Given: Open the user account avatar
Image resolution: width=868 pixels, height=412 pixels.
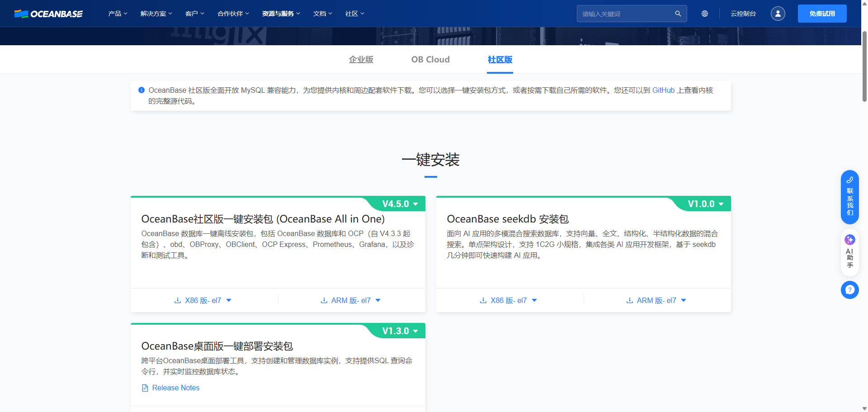Looking at the screenshot, I should coord(778,14).
